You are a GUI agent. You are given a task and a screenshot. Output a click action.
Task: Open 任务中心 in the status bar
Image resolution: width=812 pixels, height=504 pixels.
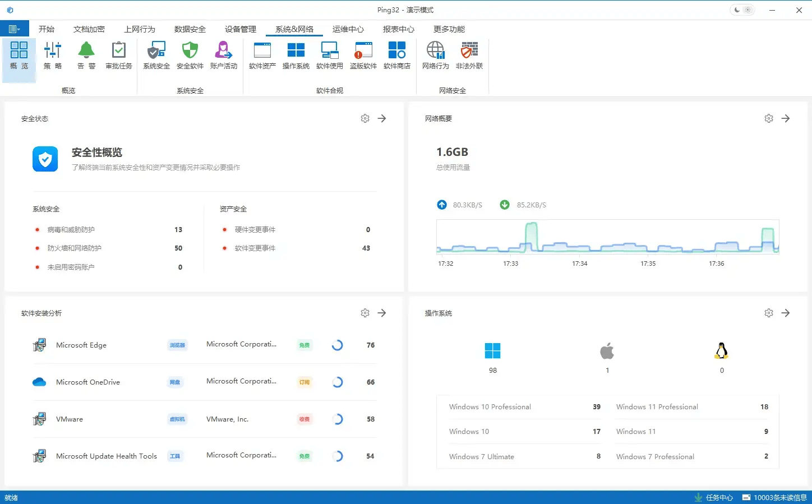pyautogui.click(x=714, y=497)
